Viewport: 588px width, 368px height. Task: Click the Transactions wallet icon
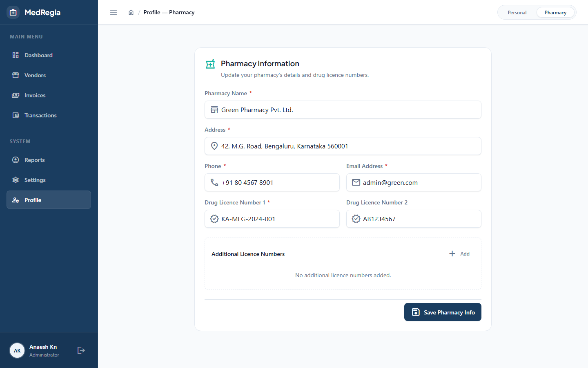(16, 115)
